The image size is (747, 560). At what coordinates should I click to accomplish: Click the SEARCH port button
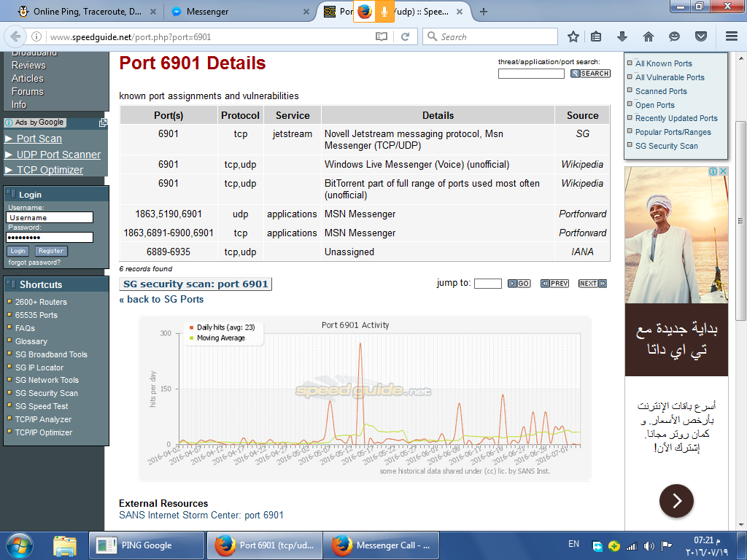pyautogui.click(x=590, y=74)
